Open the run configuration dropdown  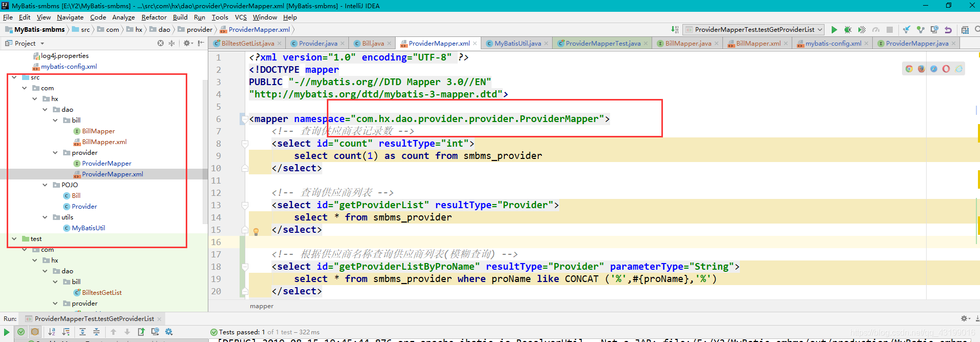(x=754, y=30)
